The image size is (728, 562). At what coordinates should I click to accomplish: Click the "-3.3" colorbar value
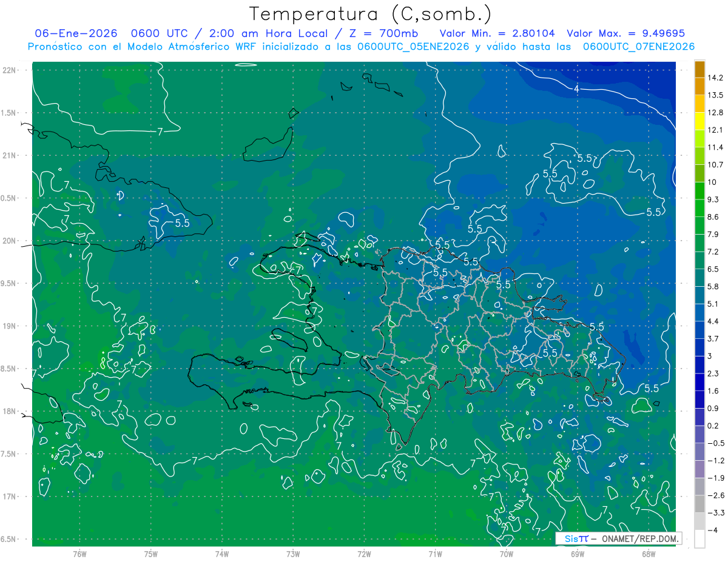coord(715,513)
